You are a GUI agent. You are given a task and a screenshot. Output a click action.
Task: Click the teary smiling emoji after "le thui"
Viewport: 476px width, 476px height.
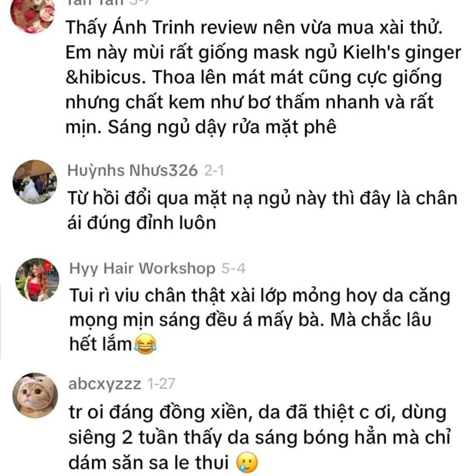[x=248, y=462]
